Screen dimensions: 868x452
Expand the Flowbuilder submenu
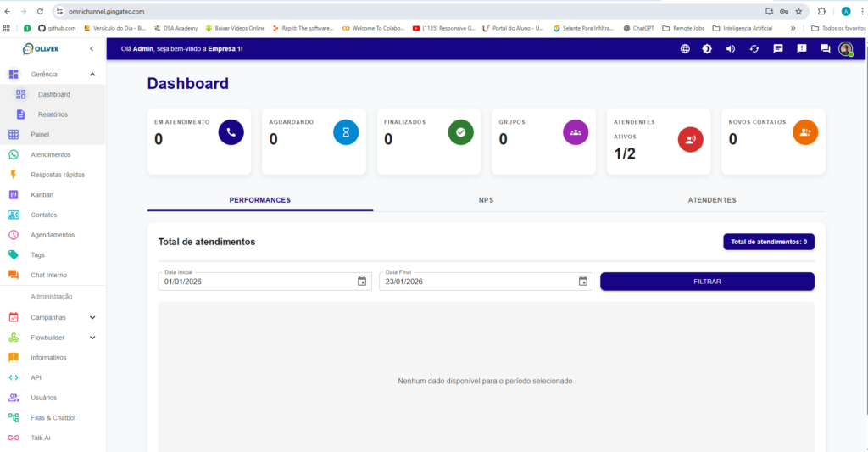click(92, 338)
